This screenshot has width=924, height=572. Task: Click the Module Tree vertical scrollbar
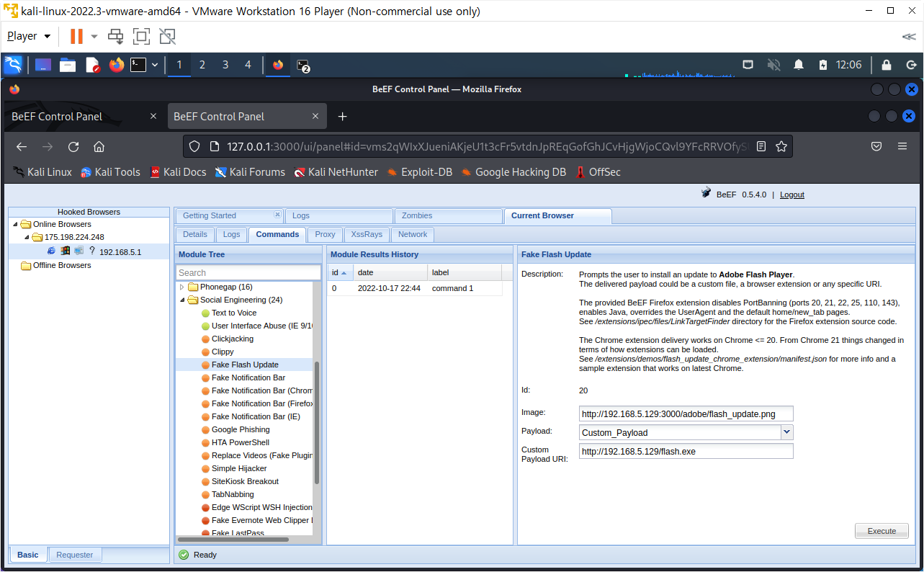317,423
